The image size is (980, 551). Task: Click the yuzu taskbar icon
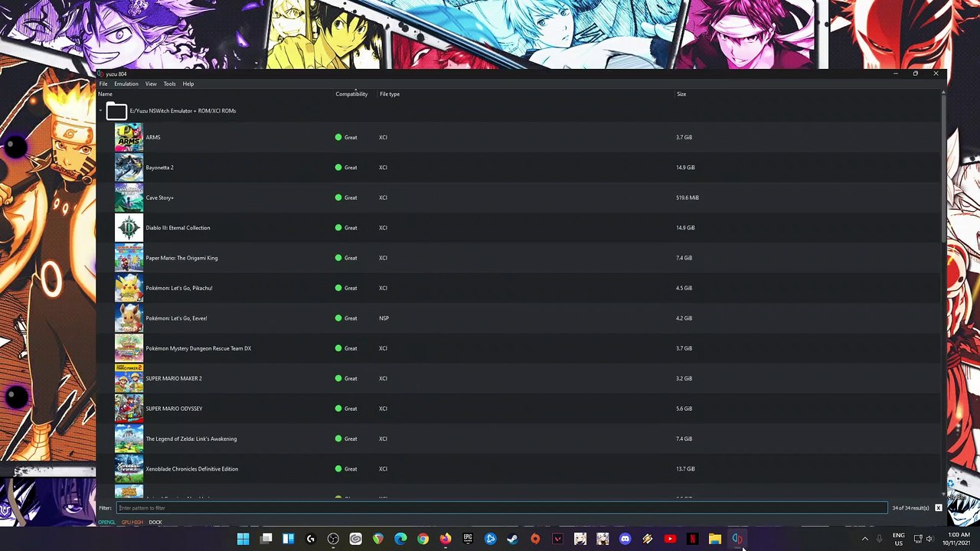pos(737,539)
